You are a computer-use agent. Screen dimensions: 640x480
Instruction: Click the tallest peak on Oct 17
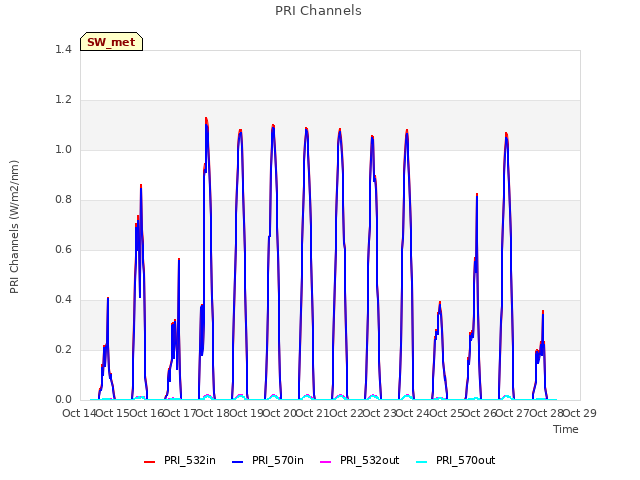206,118
